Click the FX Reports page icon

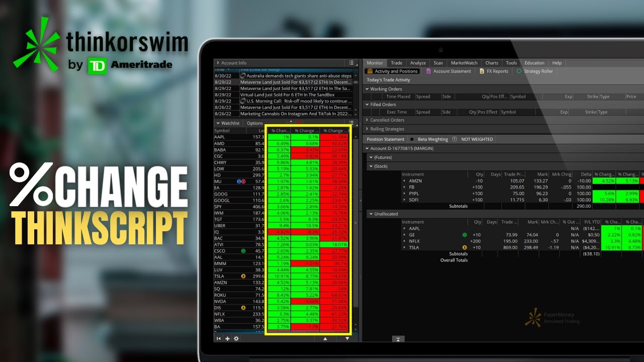pyautogui.click(x=482, y=71)
